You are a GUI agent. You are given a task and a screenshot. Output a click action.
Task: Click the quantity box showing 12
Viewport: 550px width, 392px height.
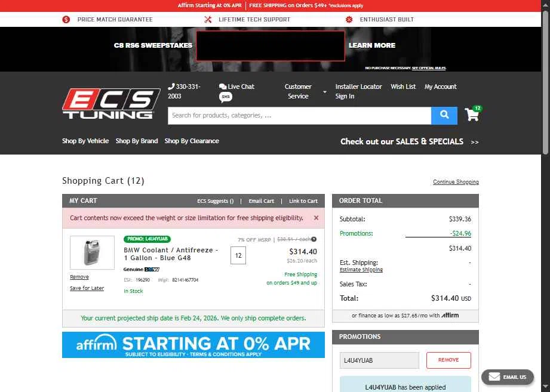click(238, 255)
